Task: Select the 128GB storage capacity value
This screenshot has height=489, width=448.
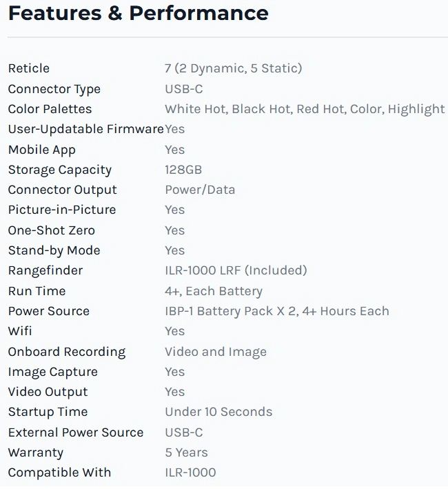Action: [x=183, y=170]
